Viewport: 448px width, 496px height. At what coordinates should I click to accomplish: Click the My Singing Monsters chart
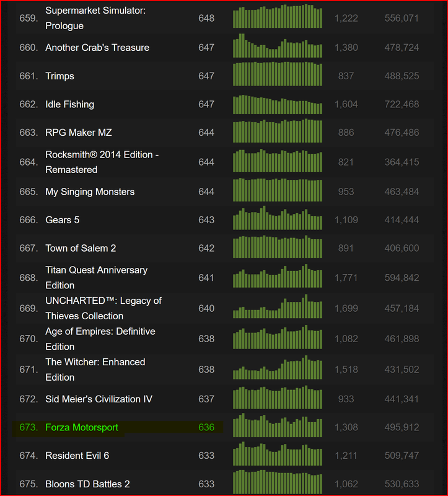click(278, 190)
